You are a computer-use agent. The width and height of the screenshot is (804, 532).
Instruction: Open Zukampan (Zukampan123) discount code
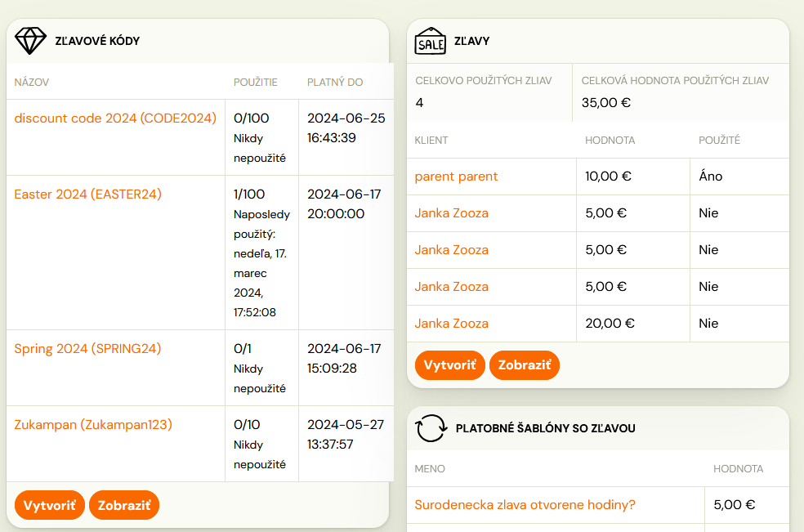coord(93,424)
